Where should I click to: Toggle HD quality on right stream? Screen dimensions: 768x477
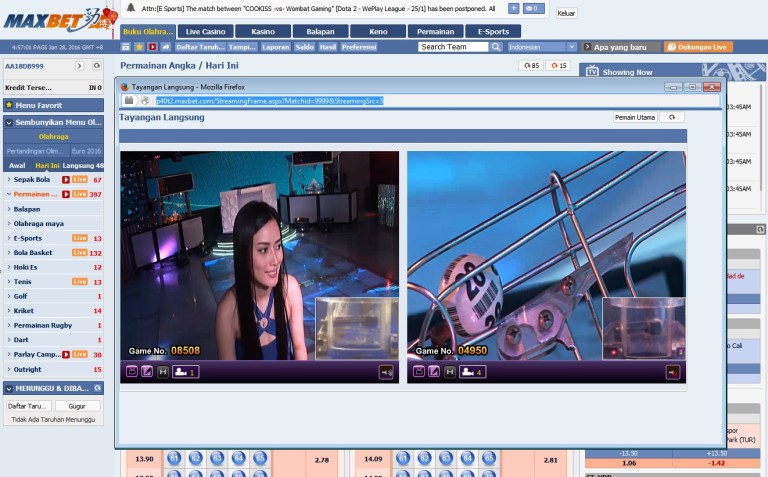pos(450,372)
